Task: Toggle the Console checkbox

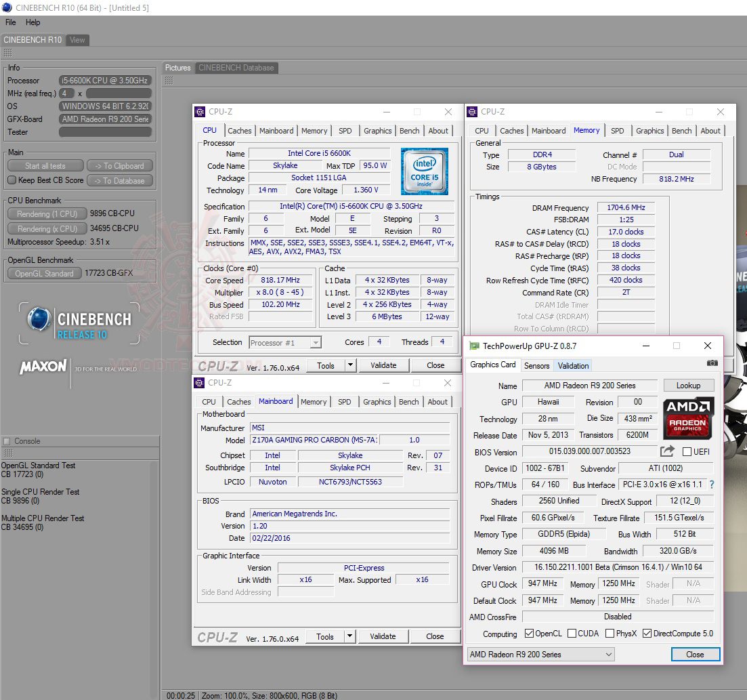Action: point(7,441)
